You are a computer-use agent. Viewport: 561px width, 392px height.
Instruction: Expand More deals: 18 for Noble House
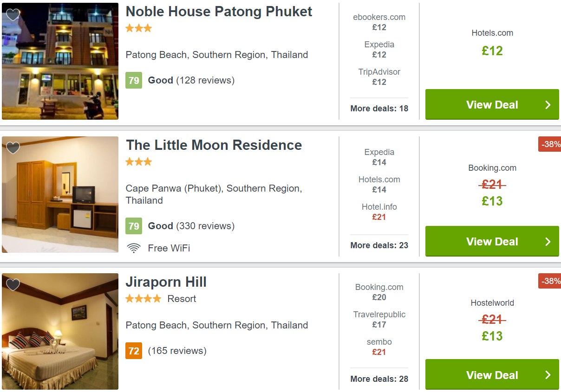click(379, 109)
